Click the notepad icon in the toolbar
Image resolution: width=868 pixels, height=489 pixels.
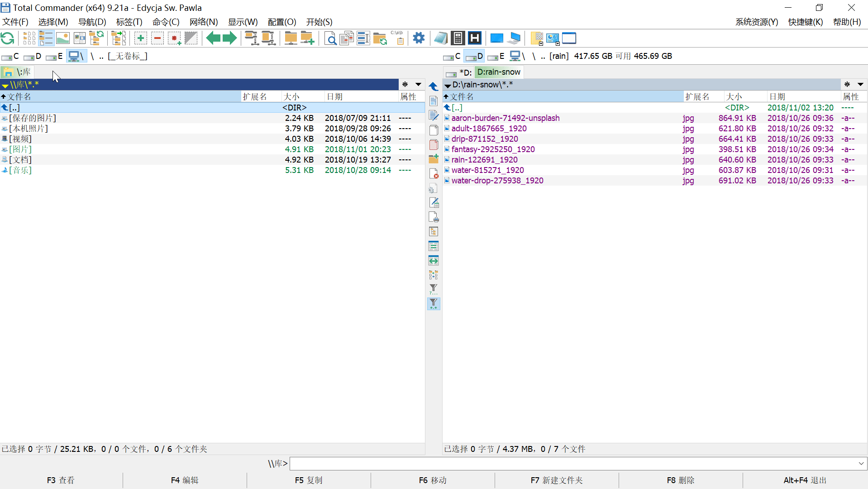click(441, 38)
